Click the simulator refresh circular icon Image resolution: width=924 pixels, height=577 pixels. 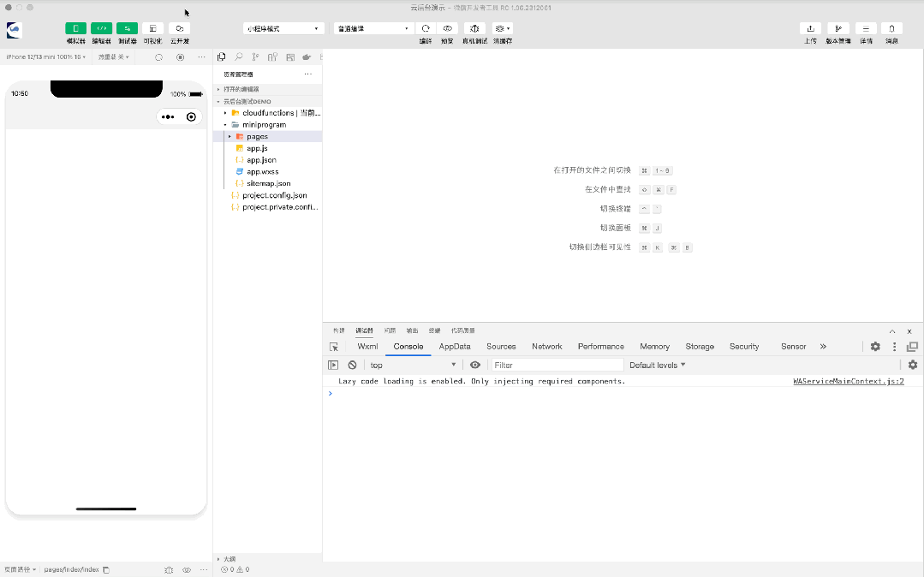[158, 57]
